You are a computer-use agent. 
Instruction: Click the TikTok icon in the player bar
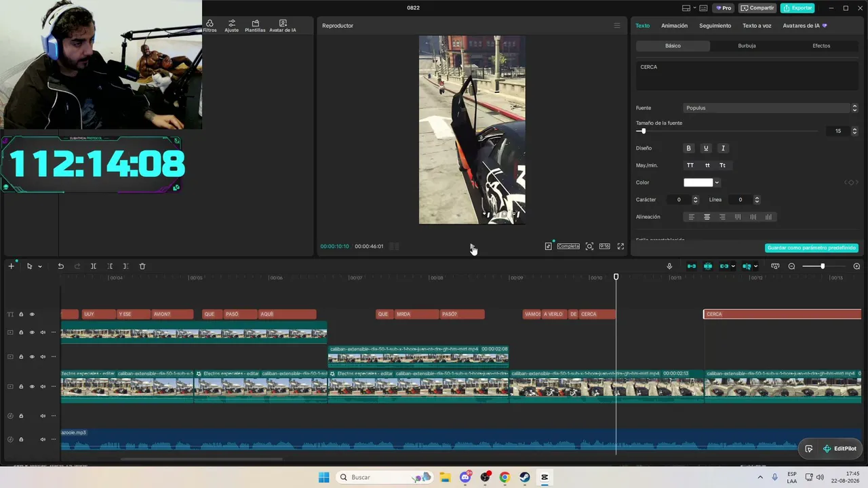[x=548, y=246]
